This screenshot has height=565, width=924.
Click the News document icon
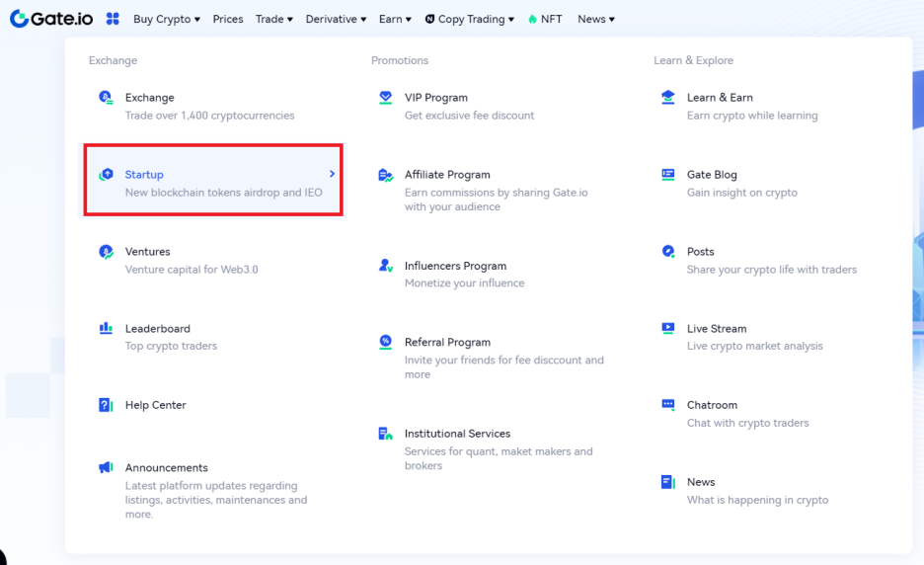tap(667, 482)
